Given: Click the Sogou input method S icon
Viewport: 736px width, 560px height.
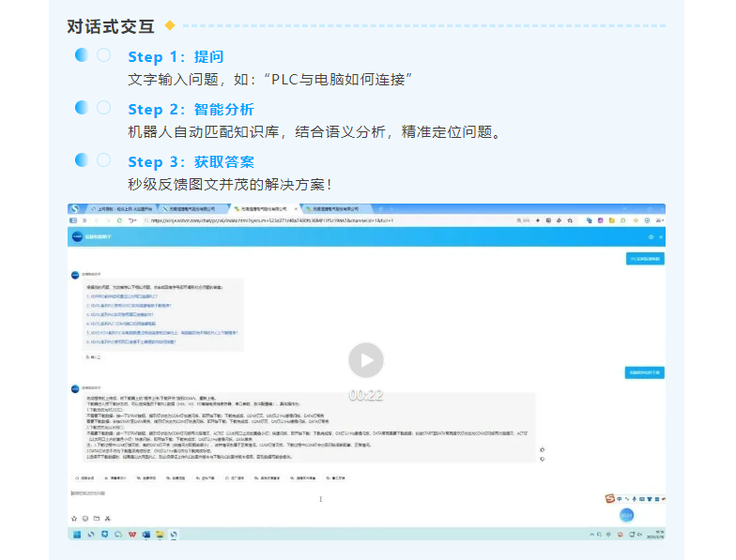Looking at the screenshot, I should click(x=608, y=498).
